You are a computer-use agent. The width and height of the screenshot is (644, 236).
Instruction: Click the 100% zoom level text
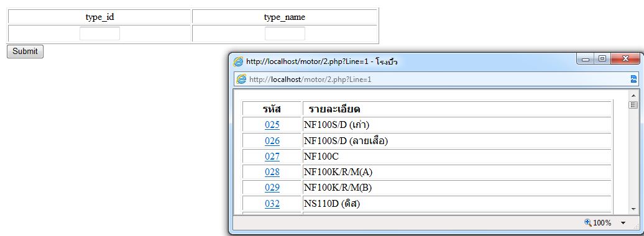point(602,223)
